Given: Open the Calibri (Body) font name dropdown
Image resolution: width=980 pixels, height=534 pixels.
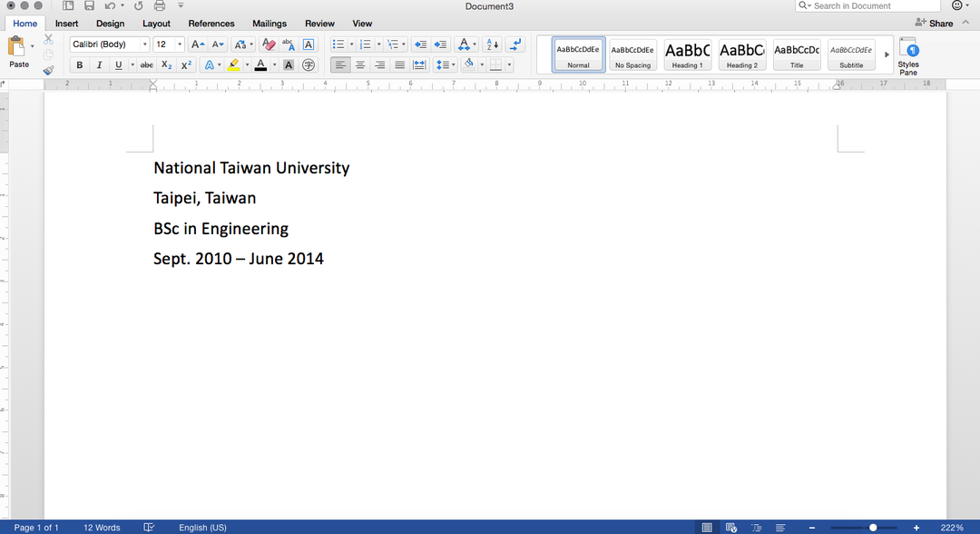Looking at the screenshot, I should point(144,44).
